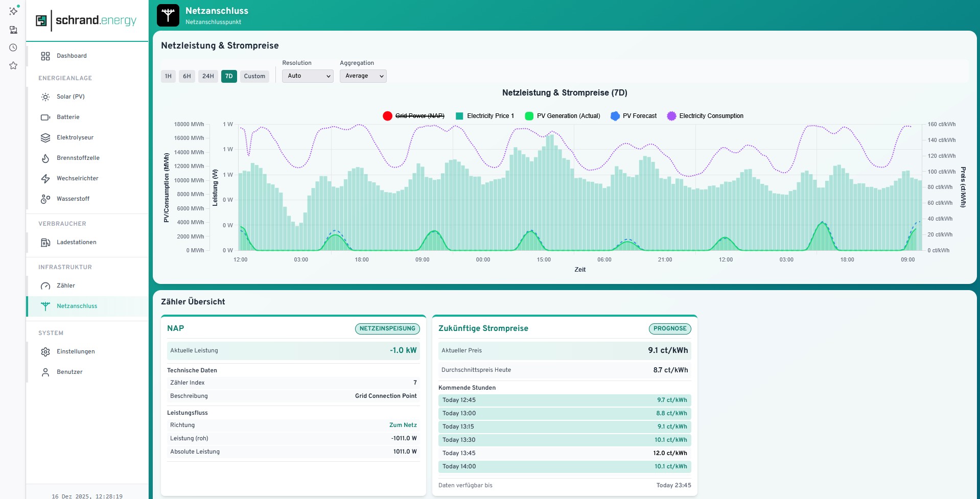Click the history clock icon in left rail
The height and width of the screenshot is (499, 980).
(x=13, y=47)
